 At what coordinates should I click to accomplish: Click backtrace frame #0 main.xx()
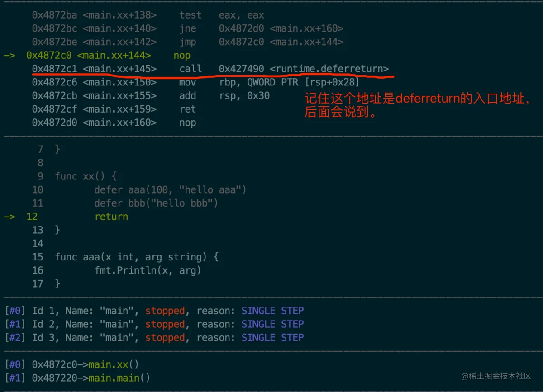(114, 364)
